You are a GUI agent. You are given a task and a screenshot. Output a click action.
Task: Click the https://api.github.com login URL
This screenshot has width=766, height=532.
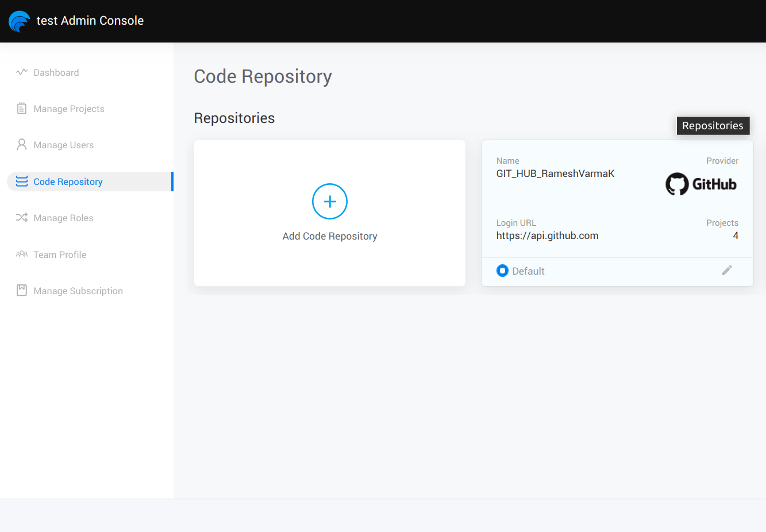547,236
